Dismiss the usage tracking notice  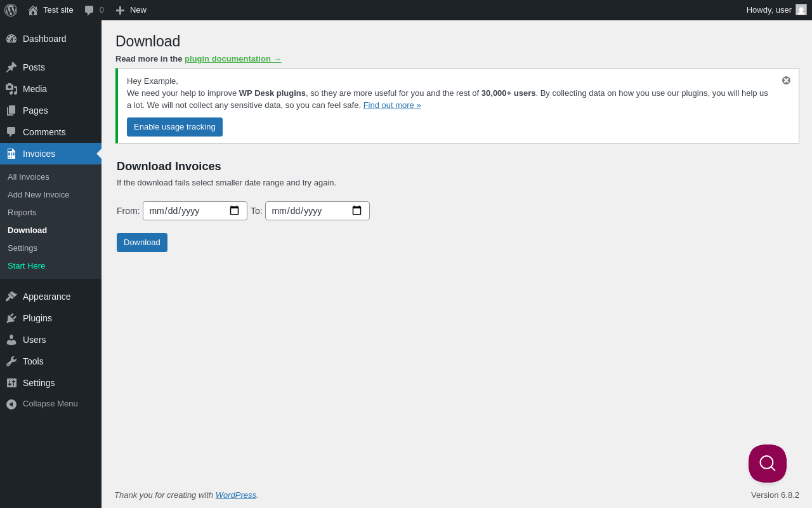[x=786, y=81]
